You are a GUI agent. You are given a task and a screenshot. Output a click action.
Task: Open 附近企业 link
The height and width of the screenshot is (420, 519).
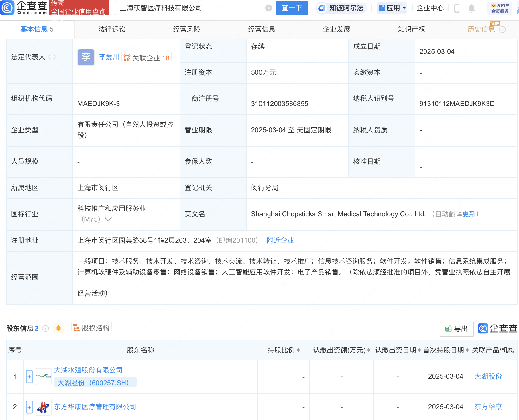pyautogui.click(x=280, y=240)
